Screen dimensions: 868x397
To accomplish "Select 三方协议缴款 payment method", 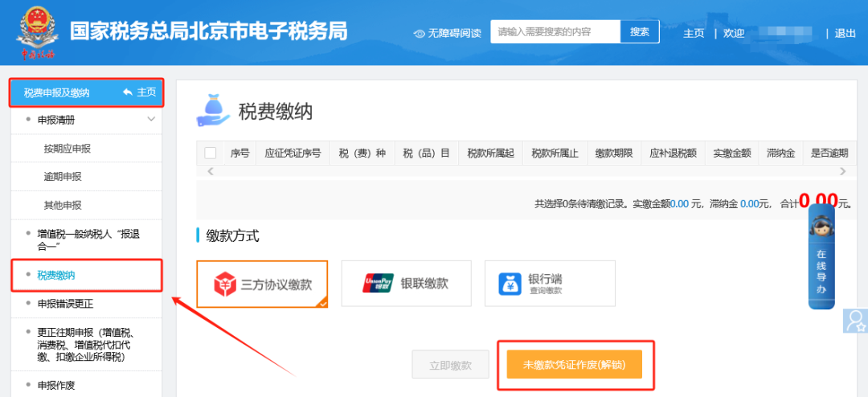I will 262,284.
